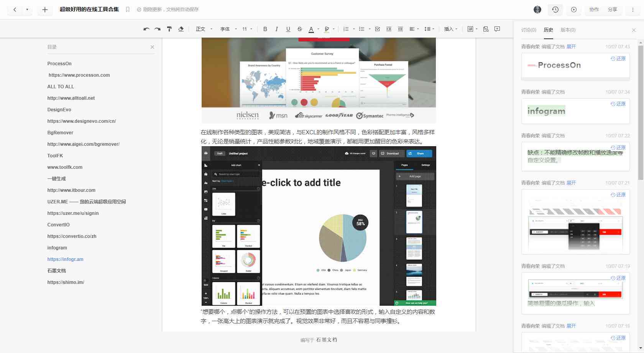Apply the font color A icon
The image size is (644, 353).
311,29
